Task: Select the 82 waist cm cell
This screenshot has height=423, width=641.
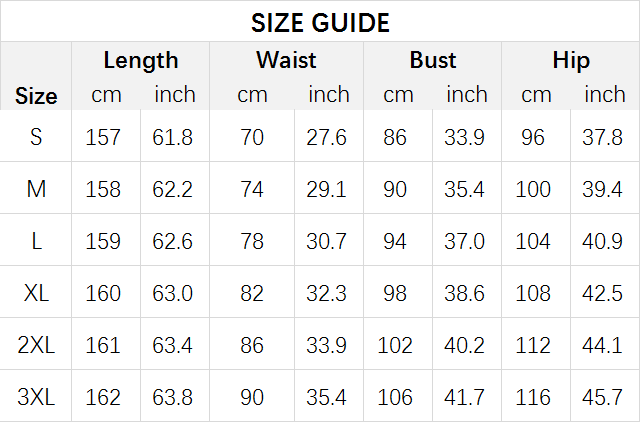Action: click(252, 293)
